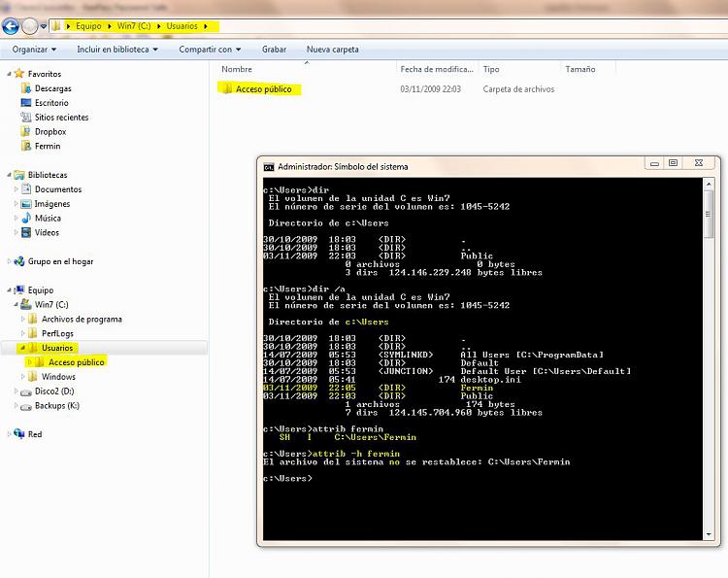Screen dimensions: 728x578
Task: Open Dropbox in Favoritos
Action: coord(50,131)
